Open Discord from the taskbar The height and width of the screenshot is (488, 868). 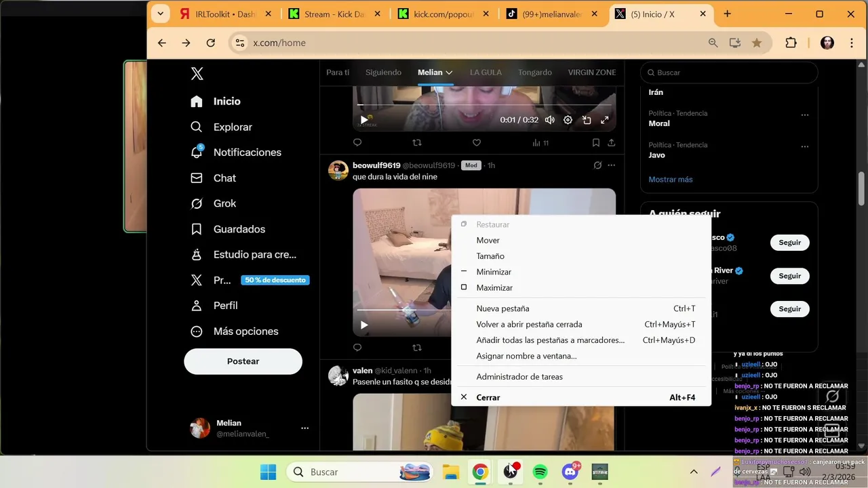[x=570, y=472]
